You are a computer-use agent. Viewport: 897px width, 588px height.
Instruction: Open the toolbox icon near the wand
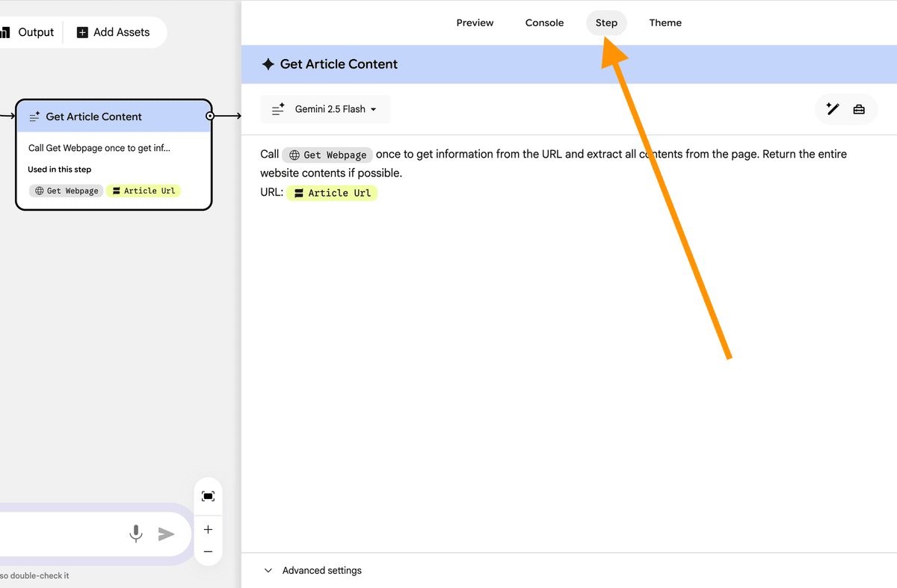click(x=858, y=109)
